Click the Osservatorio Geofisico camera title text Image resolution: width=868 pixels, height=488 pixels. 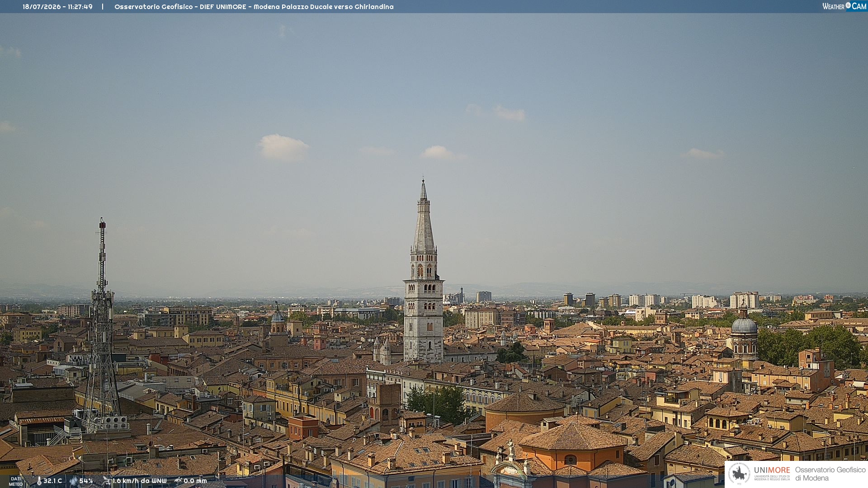(x=254, y=7)
